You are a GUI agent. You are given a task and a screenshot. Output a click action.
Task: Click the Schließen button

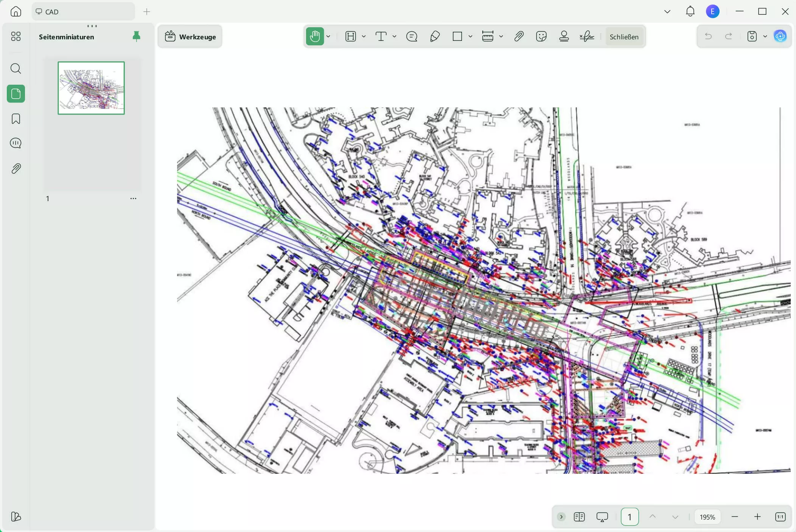point(624,36)
